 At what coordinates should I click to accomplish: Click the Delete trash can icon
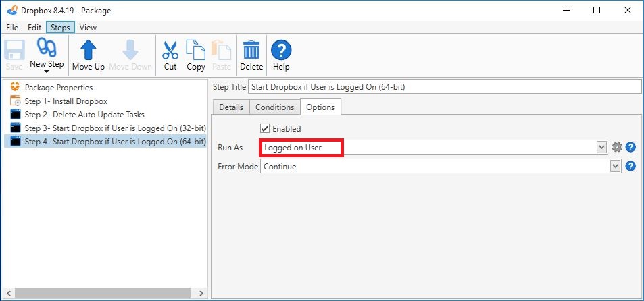coord(251,50)
